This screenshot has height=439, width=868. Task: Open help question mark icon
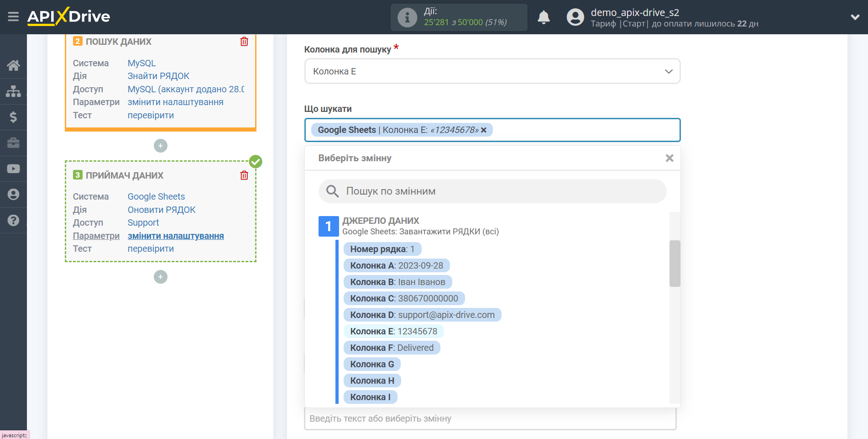pos(13,220)
